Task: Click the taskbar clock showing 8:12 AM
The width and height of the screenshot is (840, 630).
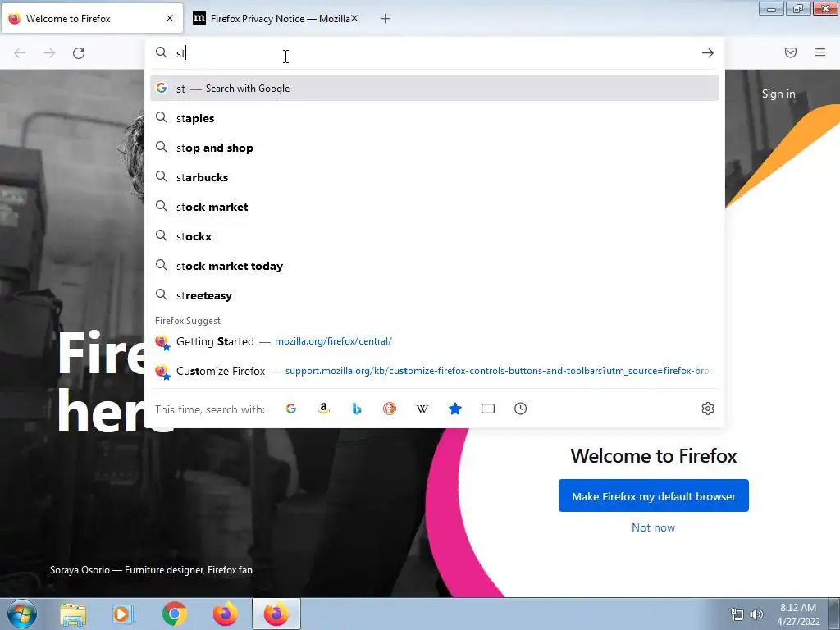Action: coord(798,614)
